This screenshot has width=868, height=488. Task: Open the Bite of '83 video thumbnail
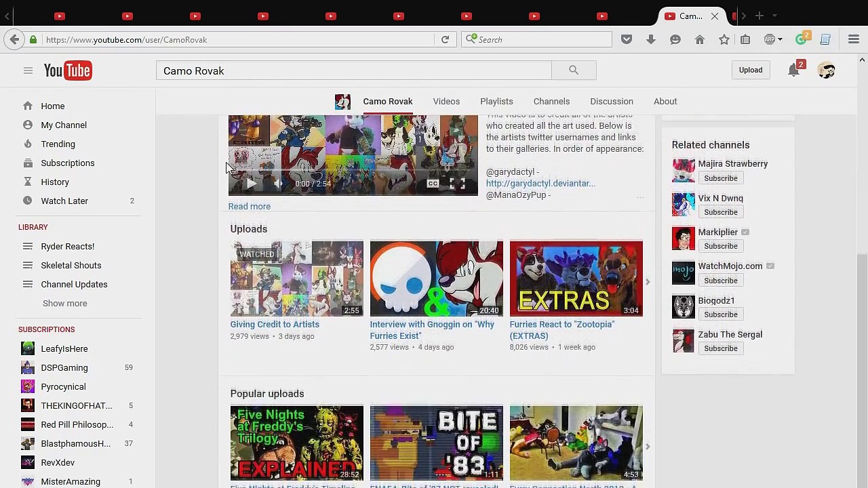point(437,443)
